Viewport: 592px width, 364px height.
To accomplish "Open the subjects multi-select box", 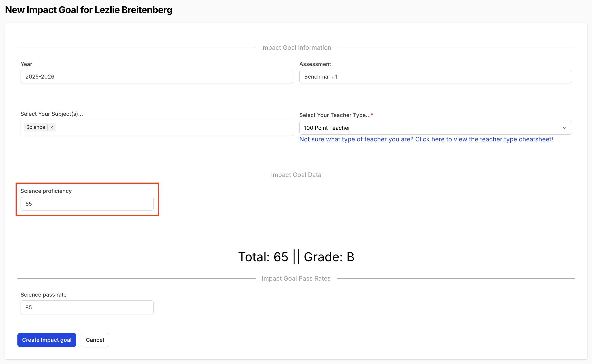I will [174, 128].
